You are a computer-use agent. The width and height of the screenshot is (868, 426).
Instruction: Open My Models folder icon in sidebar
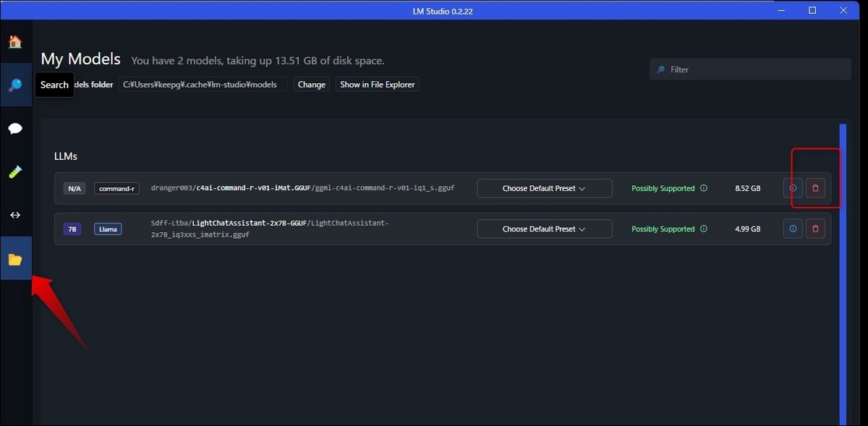click(15, 258)
